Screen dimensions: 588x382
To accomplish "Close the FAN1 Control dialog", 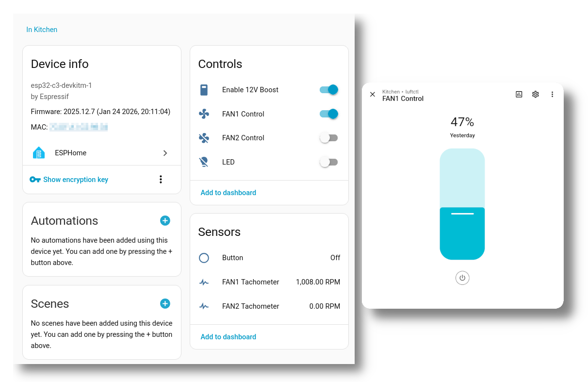I will tap(373, 95).
